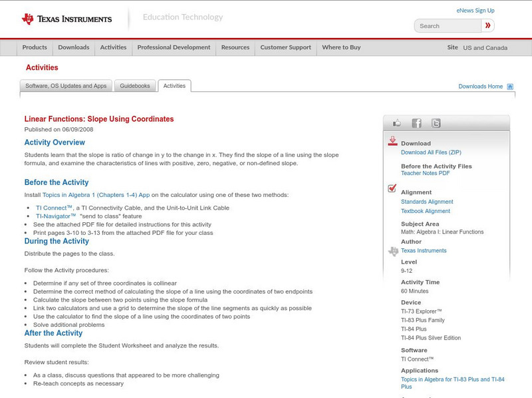Viewport: 532px width, 398px height.
Task: Open the Textbook Alignment link
Action: (426, 211)
